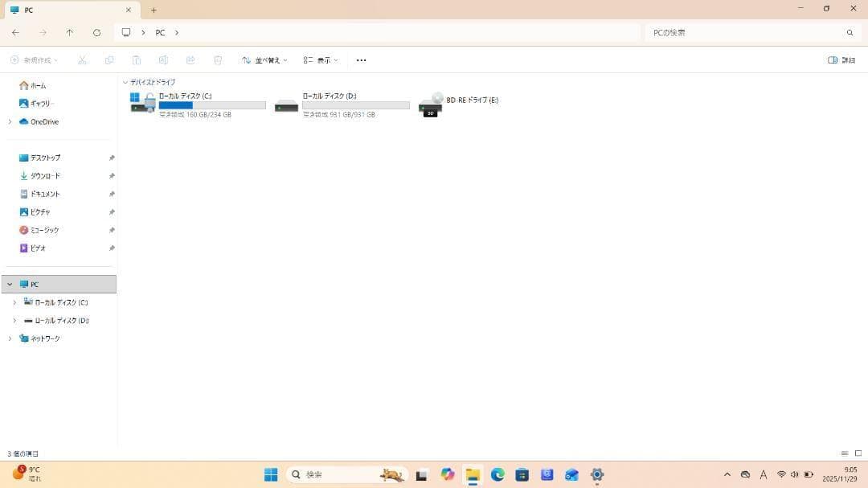
Task: Open ギャラリー from the sidebar
Action: 41,103
